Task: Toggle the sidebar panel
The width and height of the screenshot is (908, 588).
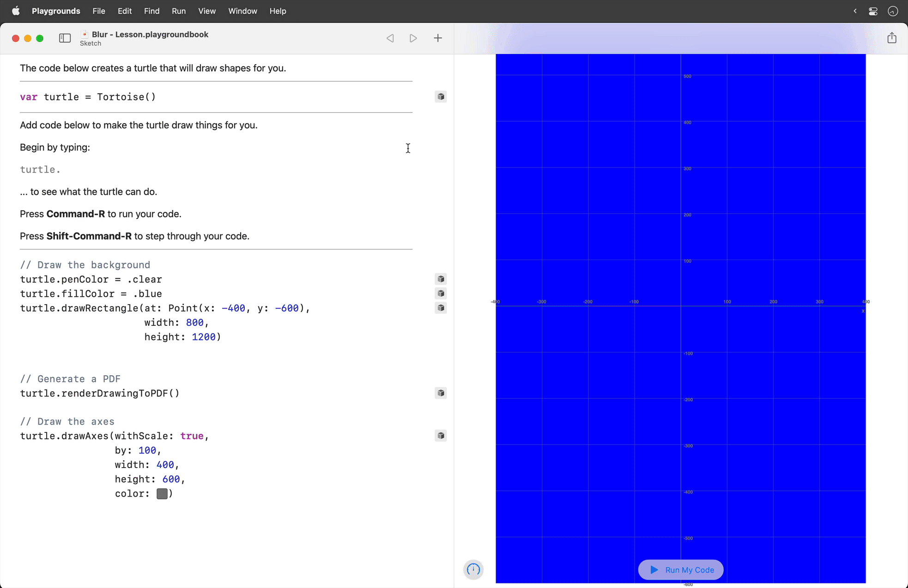Action: click(65, 38)
